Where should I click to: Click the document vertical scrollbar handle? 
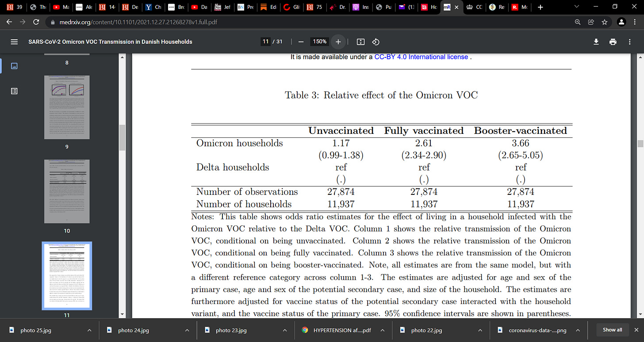tap(640, 144)
